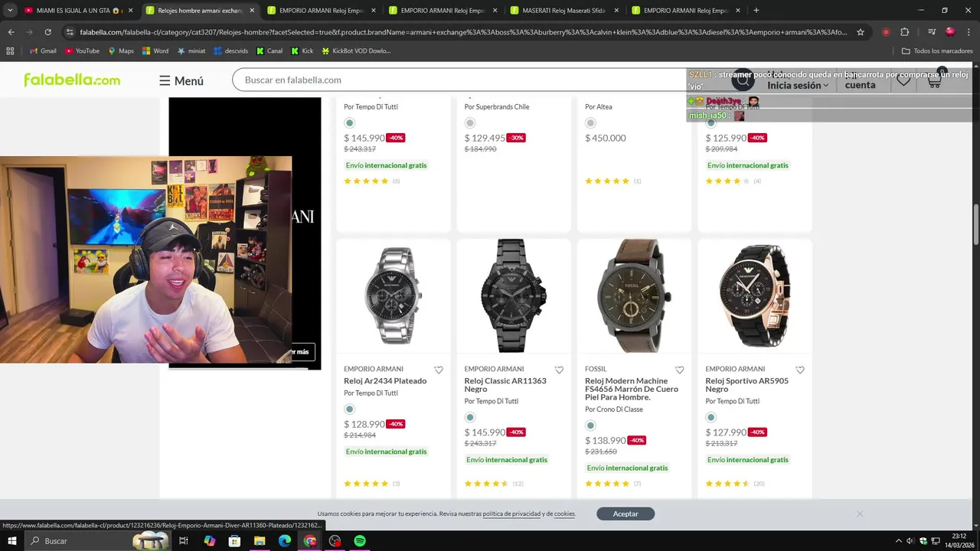Open the Maps bookmark
The height and width of the screenshot is (551, 980).
coord(121,51)
